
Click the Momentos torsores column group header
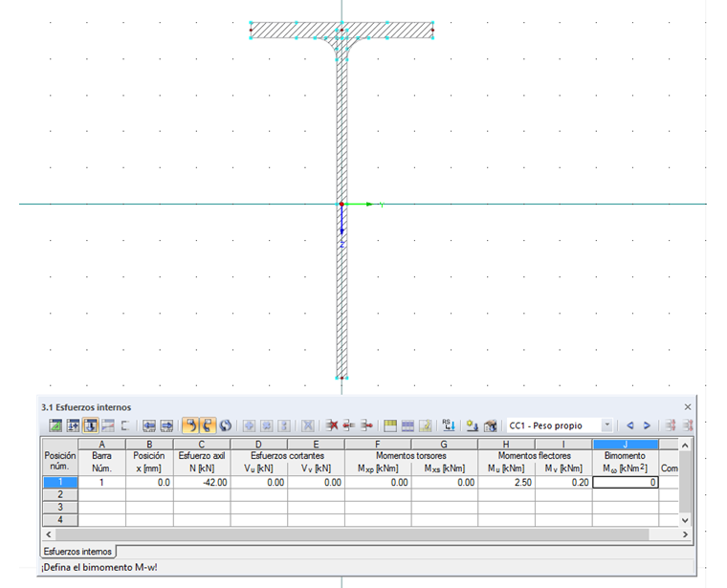point(410,456)
